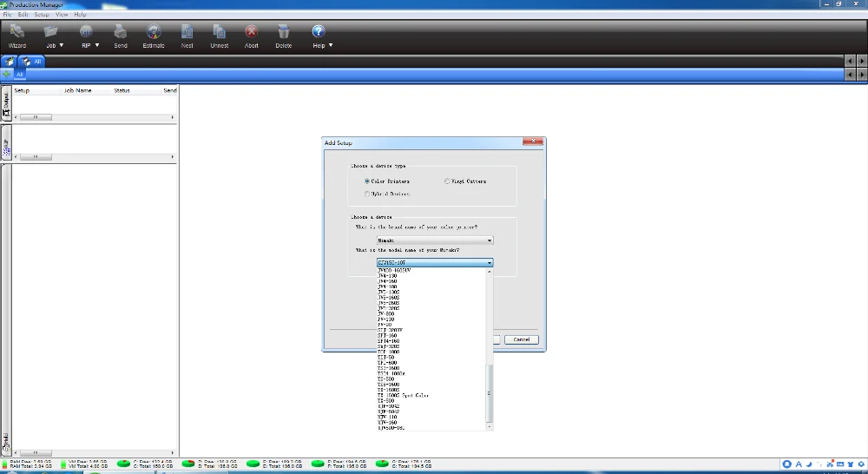Viewport: 868px width, 474px height.
Task: Expand the RIP dropdown arrow in toolbar
Action: click(97, 45)
